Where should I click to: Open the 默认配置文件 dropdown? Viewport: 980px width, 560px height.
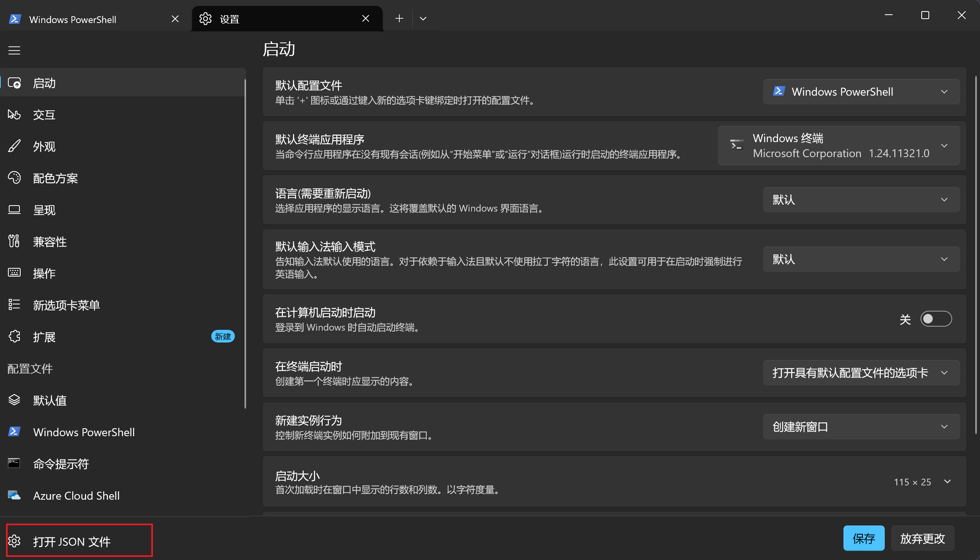[x=861, y=92]
